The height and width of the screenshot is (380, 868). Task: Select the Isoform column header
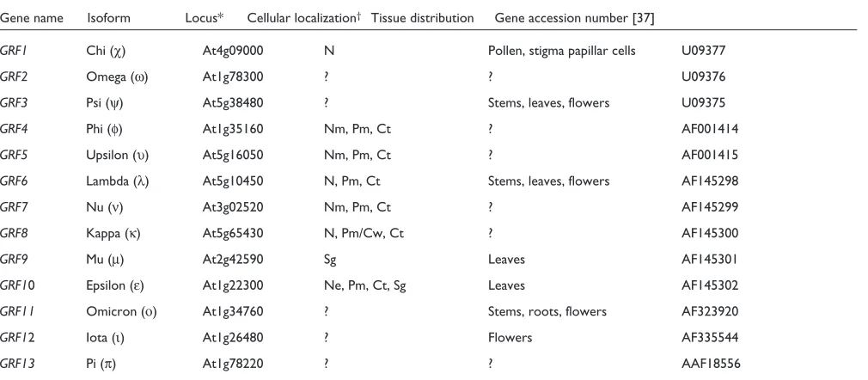click(108, 18)
